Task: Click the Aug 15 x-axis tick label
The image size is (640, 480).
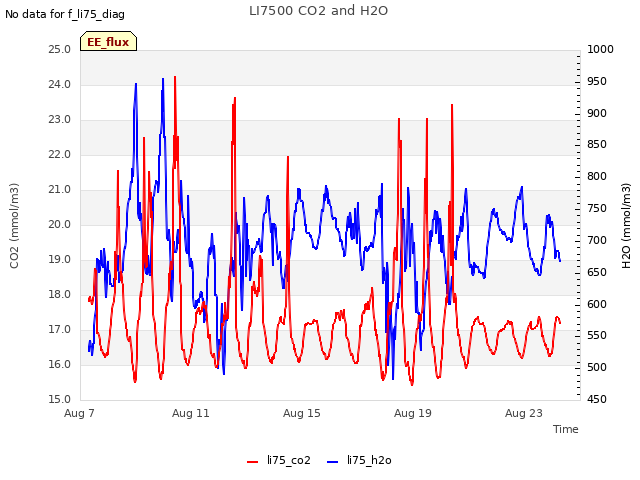Action: point(302,413)
